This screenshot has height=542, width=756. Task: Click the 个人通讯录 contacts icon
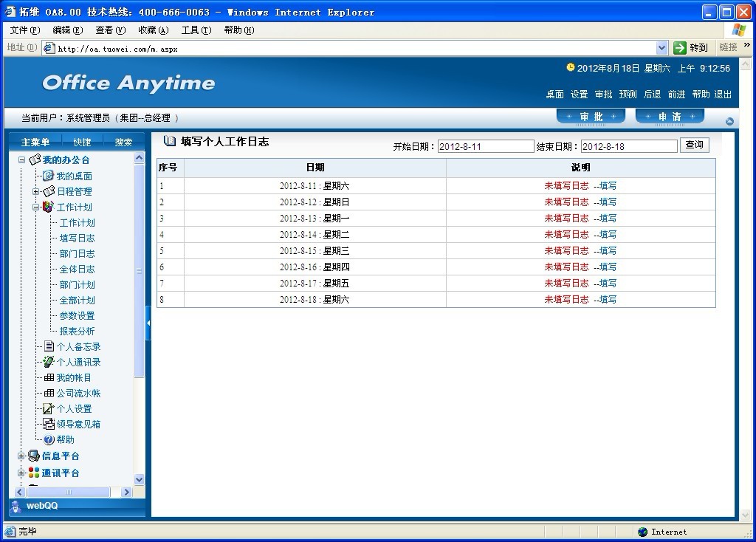tap(49, 362)
